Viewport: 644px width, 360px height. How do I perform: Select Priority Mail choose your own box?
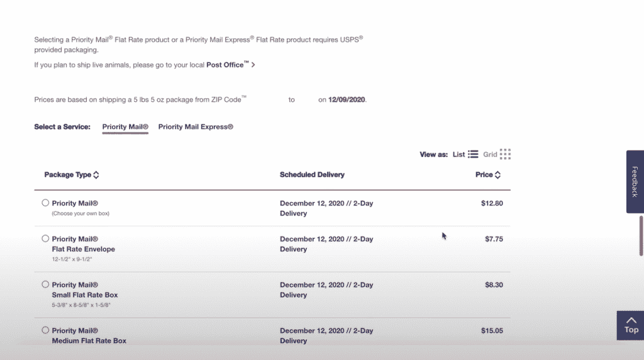pyautogui.click(x=45, y=203)
